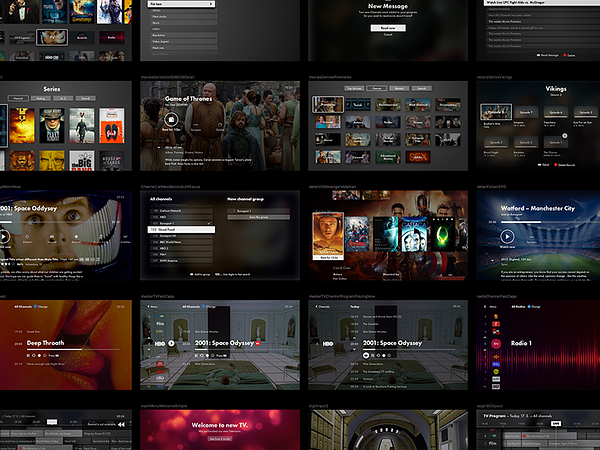The width and height of the screenshot is (600, 450).
Task: Click the Rewind icon under Space Oddysey
Action: point(52,237)
